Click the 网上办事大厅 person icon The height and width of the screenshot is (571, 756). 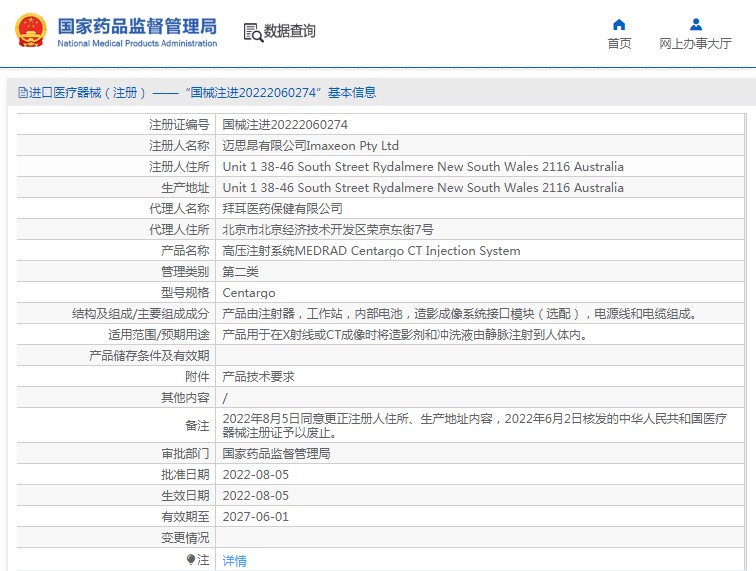[695, 24]
